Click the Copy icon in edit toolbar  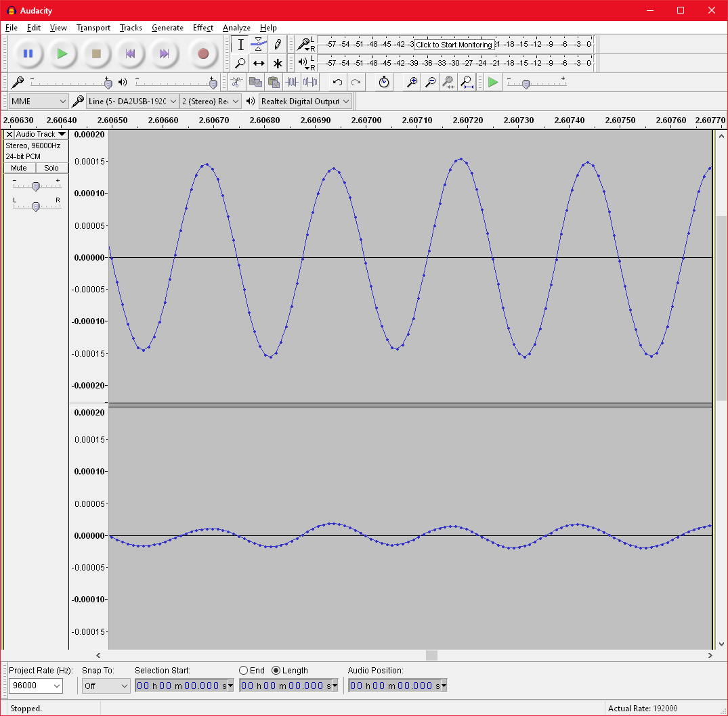pyautogui.click(x=255, y=83)
